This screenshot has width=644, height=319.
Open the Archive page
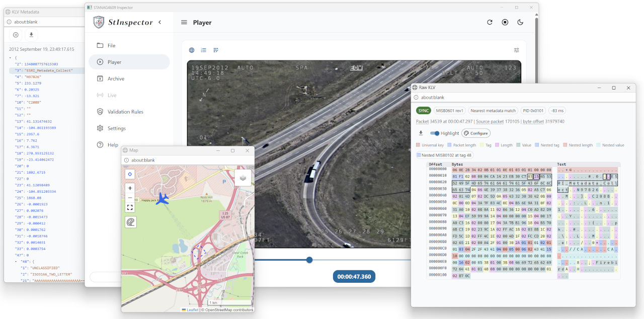[x=116, y=78]
